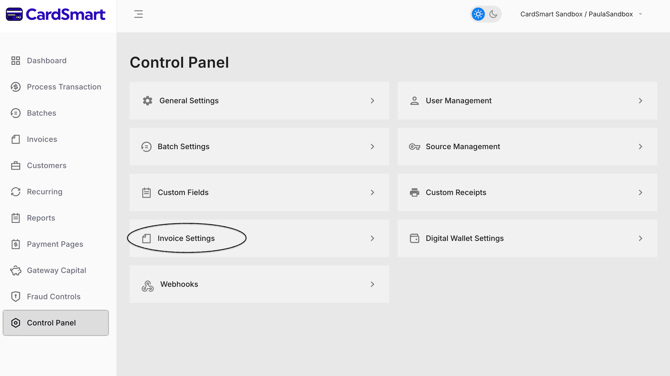Expand User Management chevron arrow

point(640,101)
